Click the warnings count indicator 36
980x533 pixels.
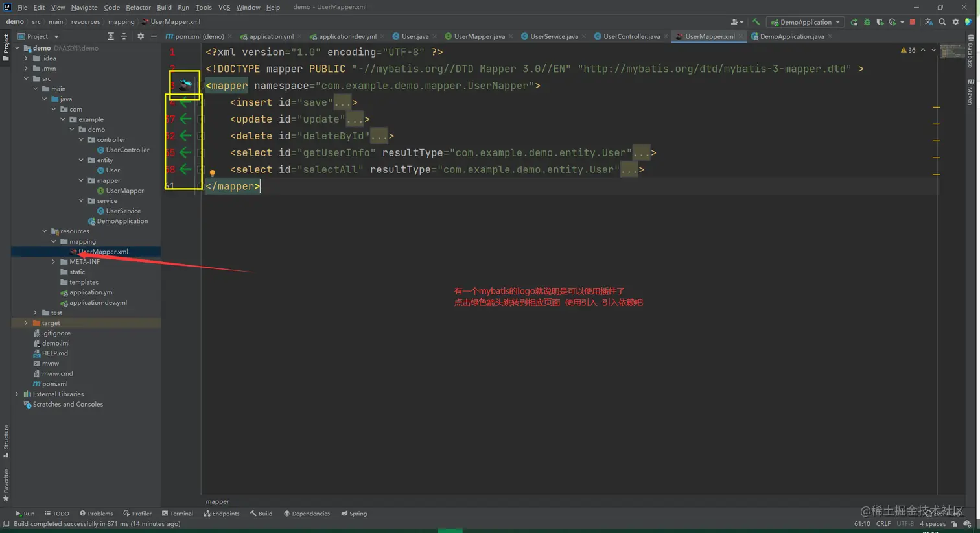908,50
